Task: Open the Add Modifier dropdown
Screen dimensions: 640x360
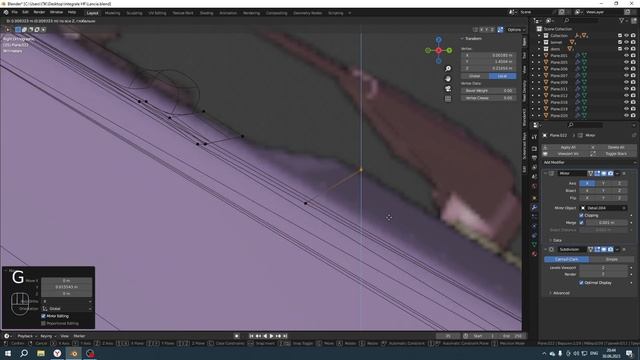Action: (x=589, y=162)
